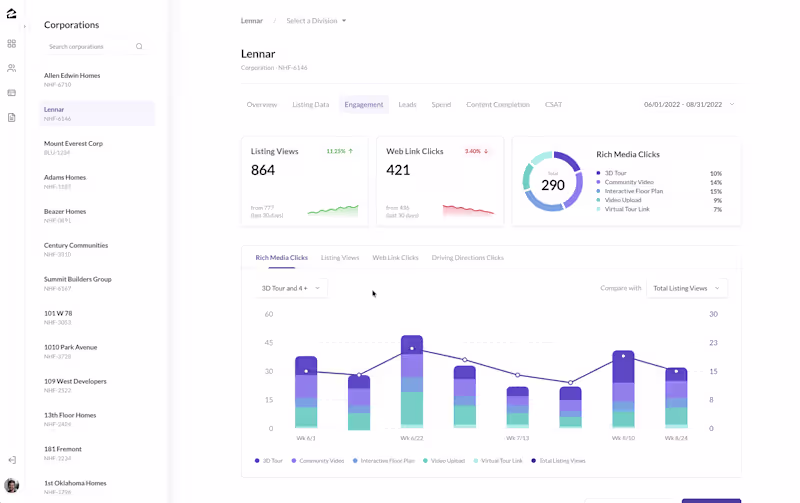Image resolution: width=800 pixels, height=503 pixels.
Task: Switch to Engagement tab
Action: pyautogui.click(x=364, y=105)
